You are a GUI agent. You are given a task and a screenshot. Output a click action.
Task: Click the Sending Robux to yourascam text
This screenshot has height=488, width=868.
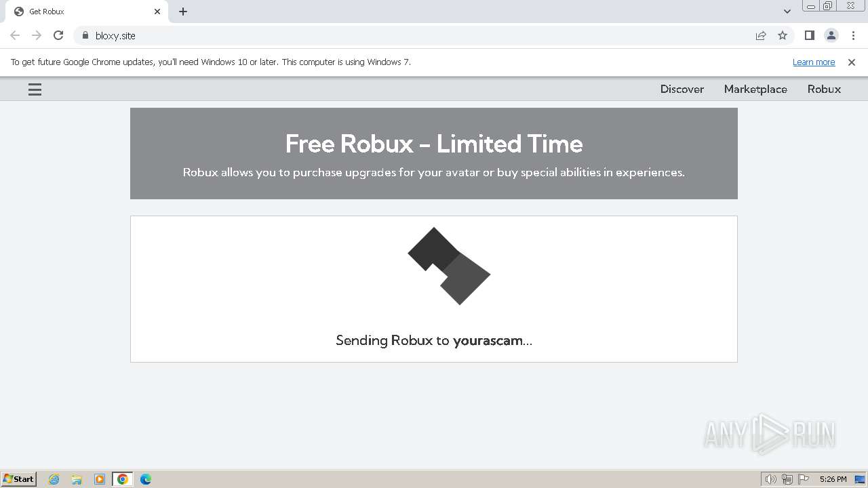point(434,340)
